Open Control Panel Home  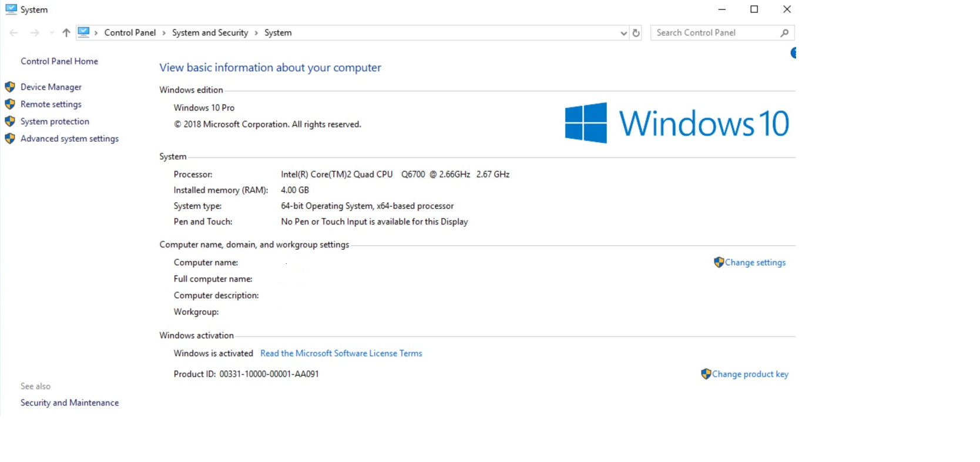(x=59, y=61)
